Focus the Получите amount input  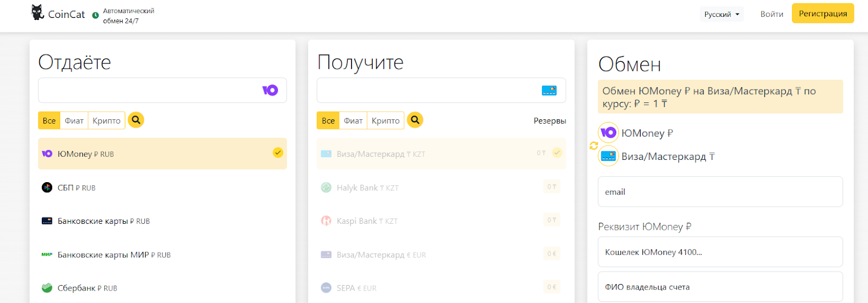click(x=441, y=90)
